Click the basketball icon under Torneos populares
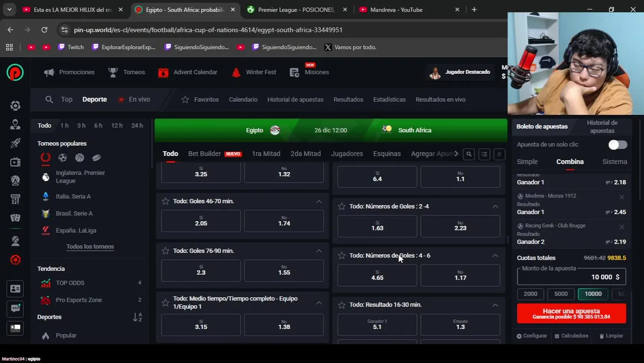Screen dimensions: 644x363 80,158
